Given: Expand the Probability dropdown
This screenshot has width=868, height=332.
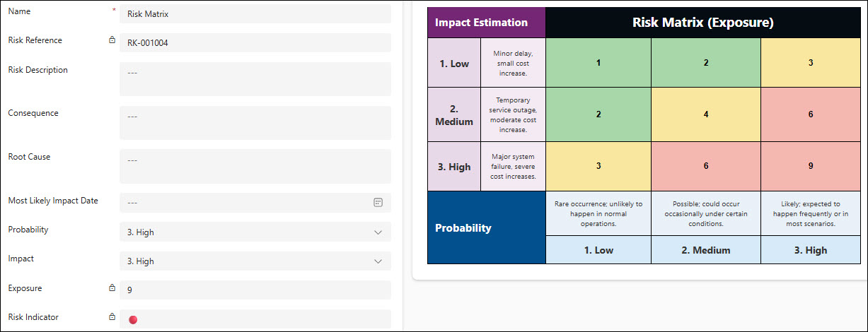Looking at the screenshot, I should 255,232.
